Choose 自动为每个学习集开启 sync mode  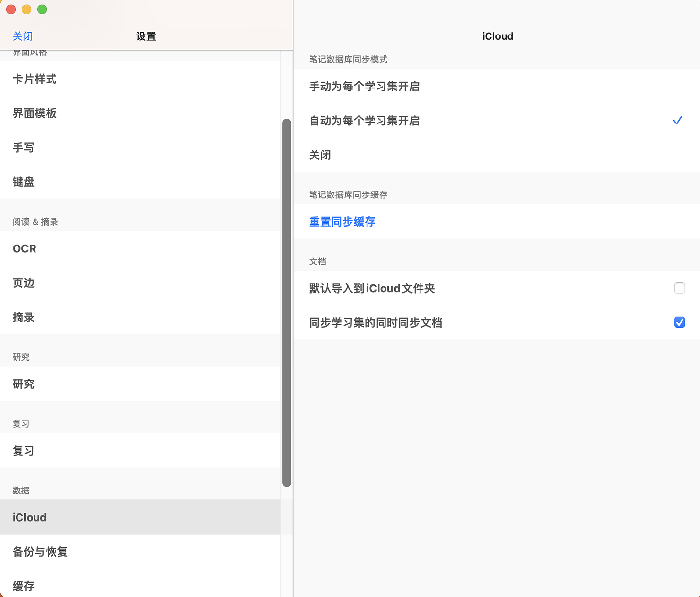click(x=497, y=121)
